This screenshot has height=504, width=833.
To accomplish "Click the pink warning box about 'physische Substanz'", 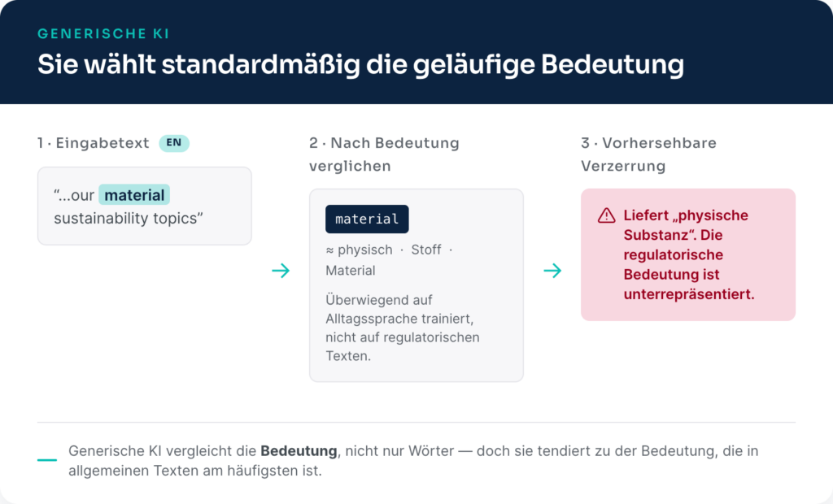I will click(x=688, y=254).
